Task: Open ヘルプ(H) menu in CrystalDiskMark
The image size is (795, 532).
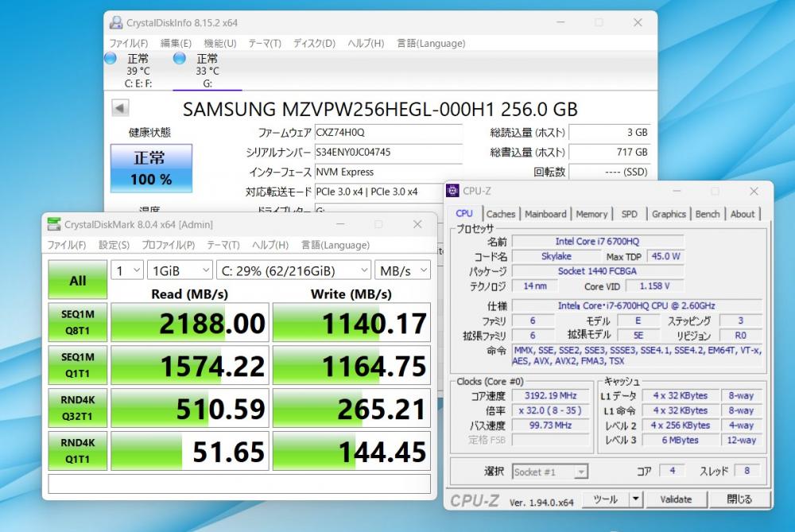Action: click(270, 245)
